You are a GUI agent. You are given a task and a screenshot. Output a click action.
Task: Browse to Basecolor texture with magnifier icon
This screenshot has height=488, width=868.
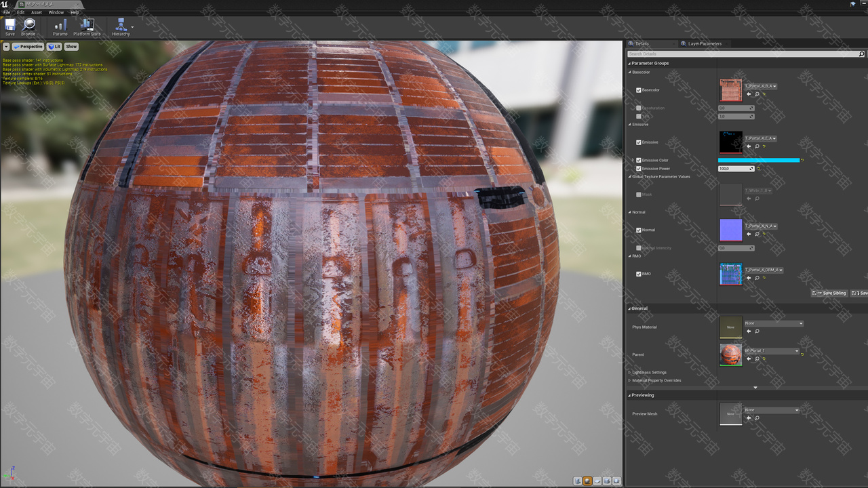tap(757, 94)
